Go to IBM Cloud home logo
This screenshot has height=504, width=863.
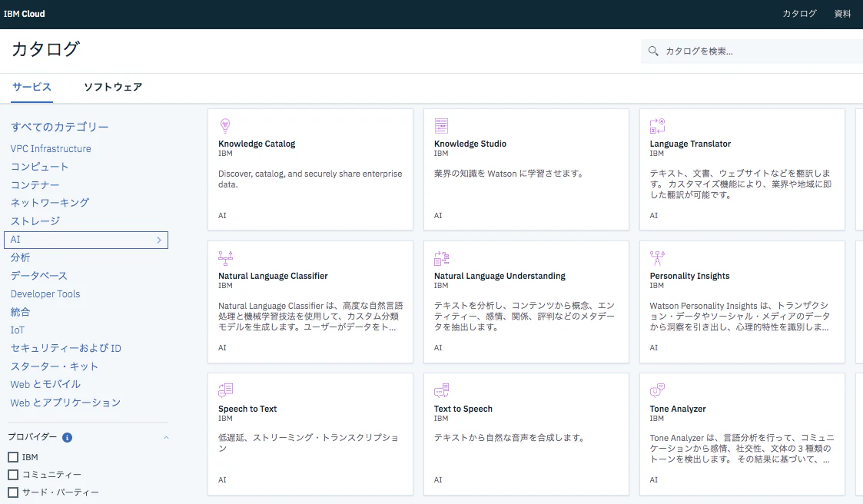[x=25, y=14]
